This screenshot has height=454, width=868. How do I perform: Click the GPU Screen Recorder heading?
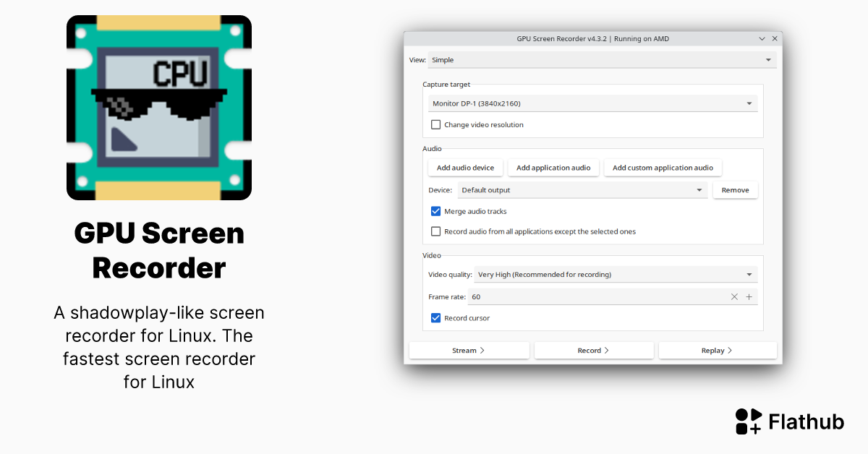159,251
